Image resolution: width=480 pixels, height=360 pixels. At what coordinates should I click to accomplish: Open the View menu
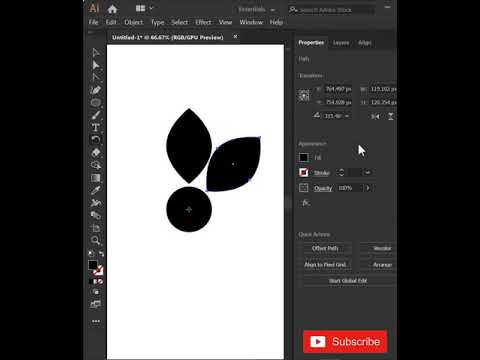pos(225,22)
